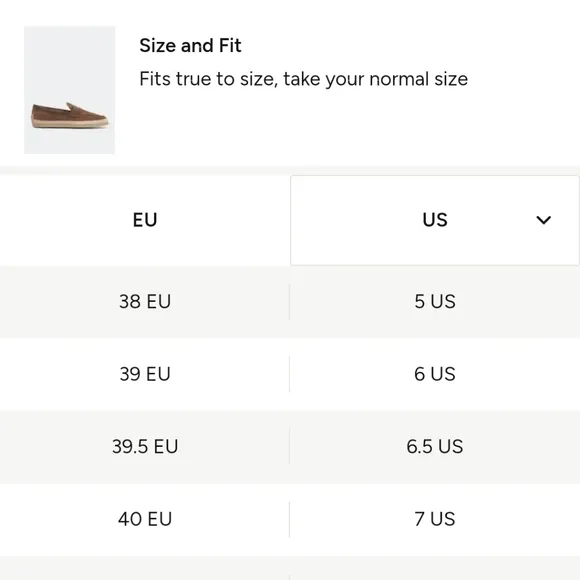Image resolution: width=580 pixels, height=580 pixels.
Task: Select the 5 US size cell
Action: 435,301
